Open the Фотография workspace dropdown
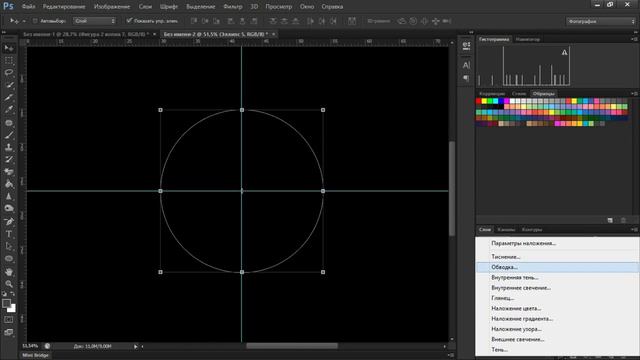This screenshot has height=360, width=640. pos(600,21)
